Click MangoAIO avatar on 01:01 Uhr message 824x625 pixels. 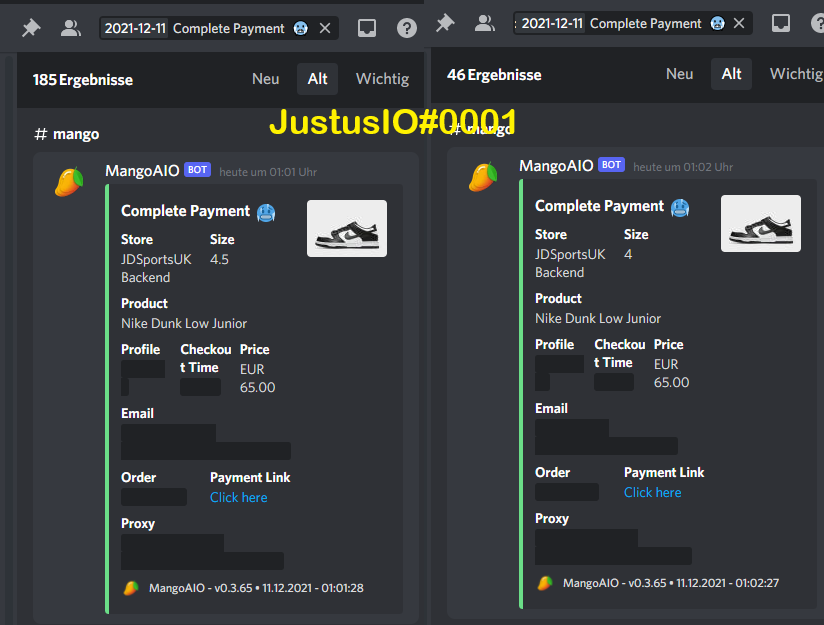69,182
